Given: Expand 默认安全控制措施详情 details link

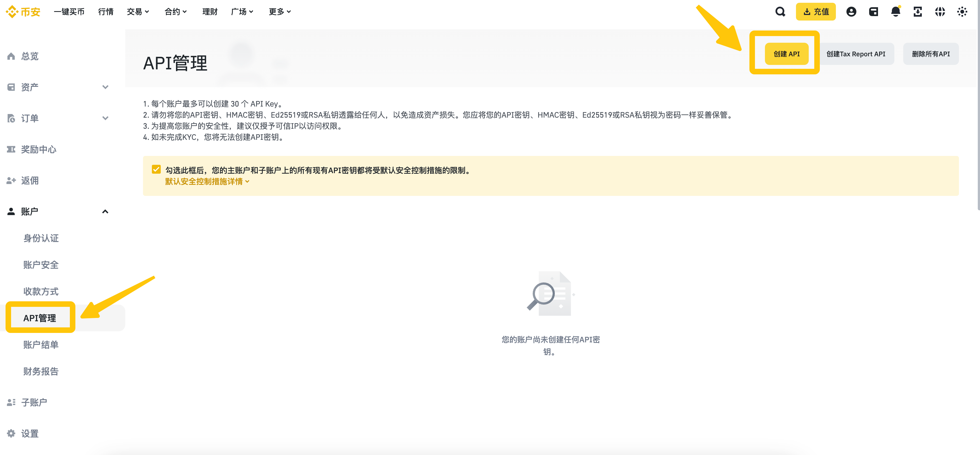Looking at the screenshot, I should [x=207, y=182].
